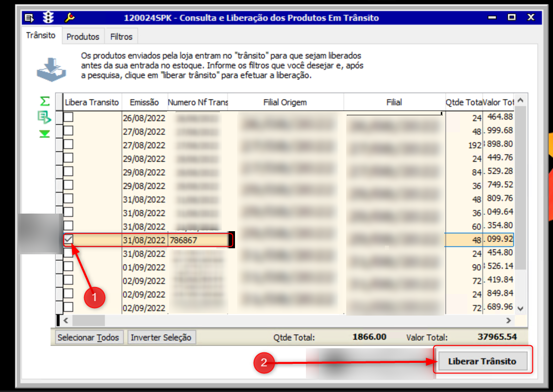Screen dimensions: 553x392
Task: Close the 120024SPK window
Action: (x=531, y=17)
